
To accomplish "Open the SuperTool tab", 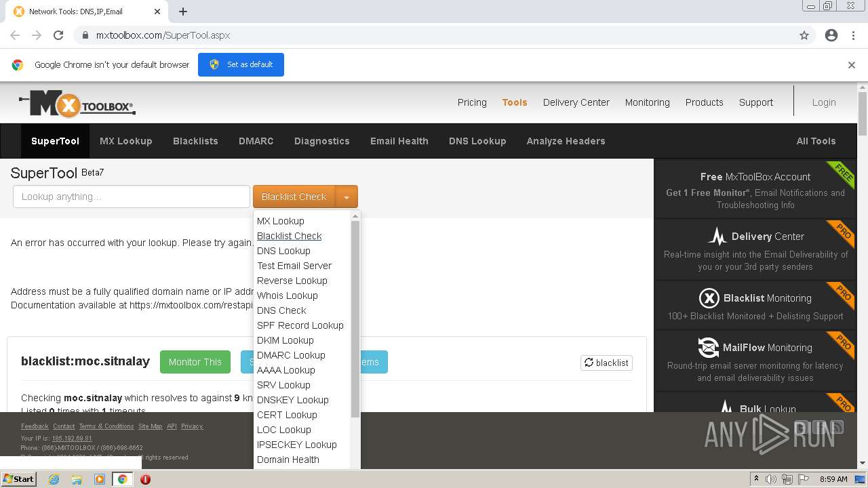I will coord(55,141).
